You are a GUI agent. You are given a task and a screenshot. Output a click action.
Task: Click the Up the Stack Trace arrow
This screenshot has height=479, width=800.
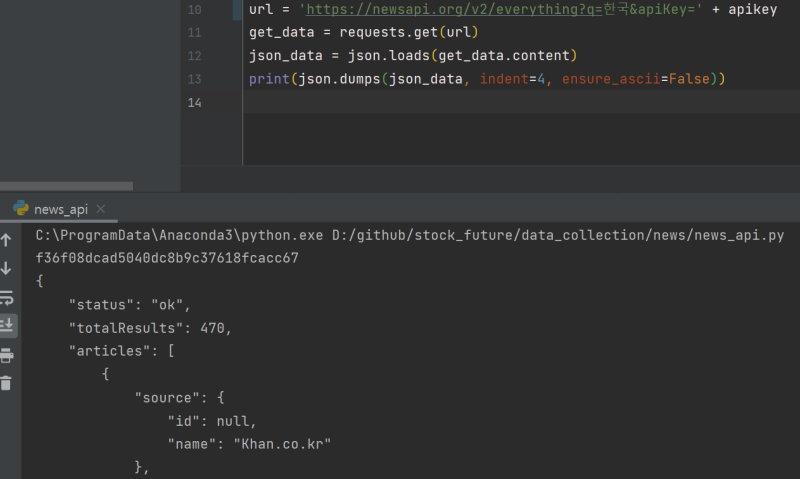click(x=6, y=240)
